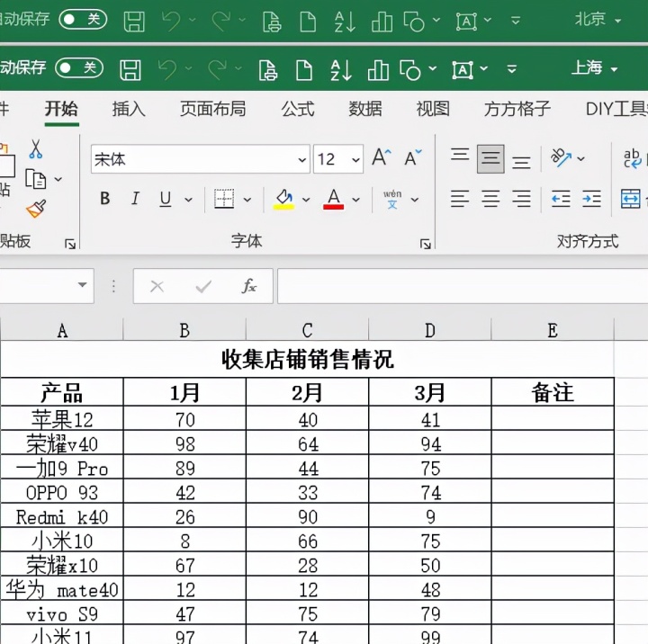
Task: Align text left
Action: [x=460, y=199]
